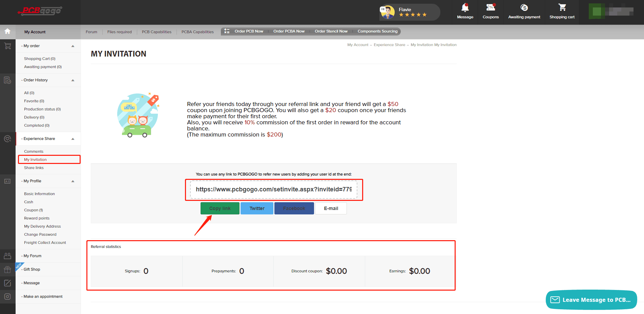644x314 pixels.
Task: Collapse the My Profile section
Action: [x=73, y=181]
